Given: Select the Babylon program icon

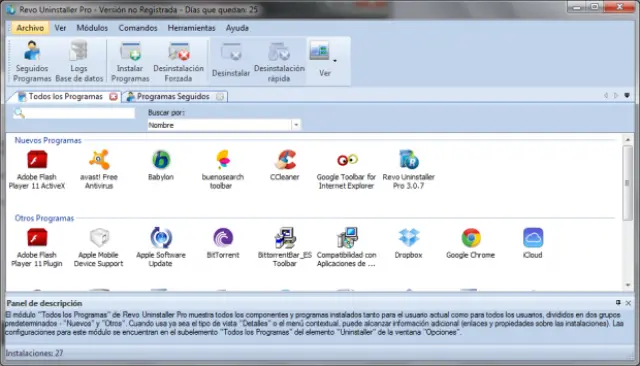Looking at the screenshot, I should click(x=161, y=166).
